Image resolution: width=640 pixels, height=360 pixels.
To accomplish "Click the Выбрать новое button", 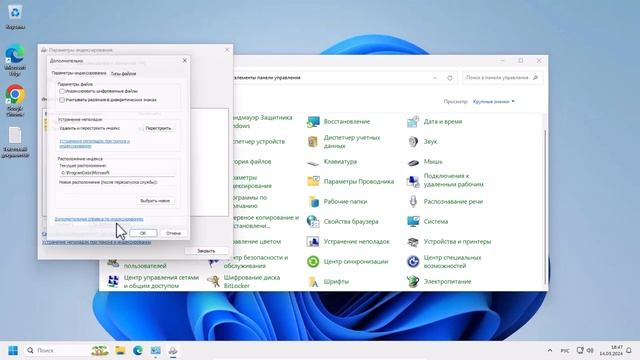I will 155,201.
